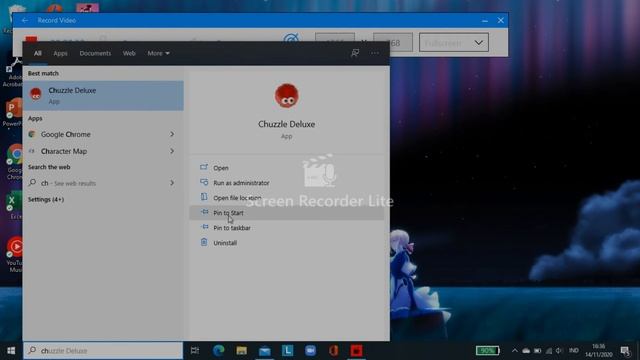640x360 pixels.
Task: Click the search feedback icon
Action: (x=355, y=53)
